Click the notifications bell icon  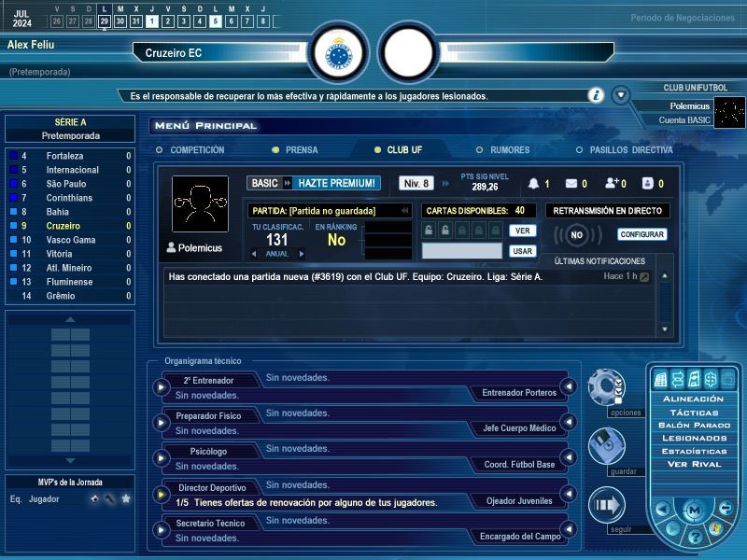[x=533, y=183]
